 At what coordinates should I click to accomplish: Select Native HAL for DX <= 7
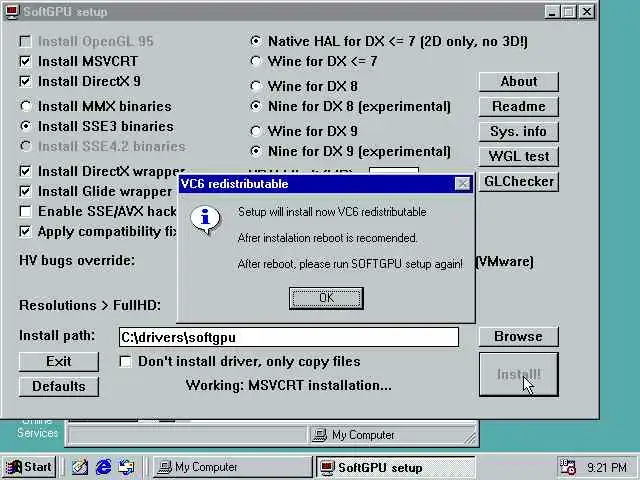pyautogui.click(x=256, y=41)
